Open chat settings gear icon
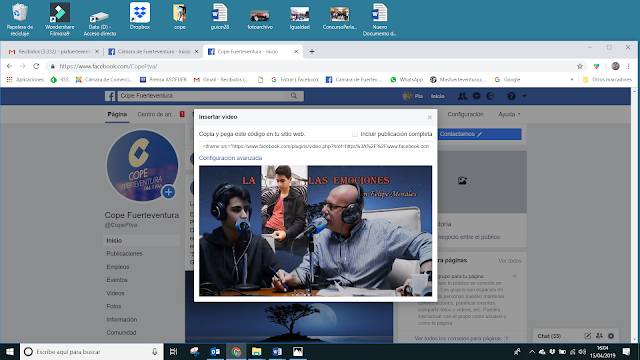 (x=611, y=336)
